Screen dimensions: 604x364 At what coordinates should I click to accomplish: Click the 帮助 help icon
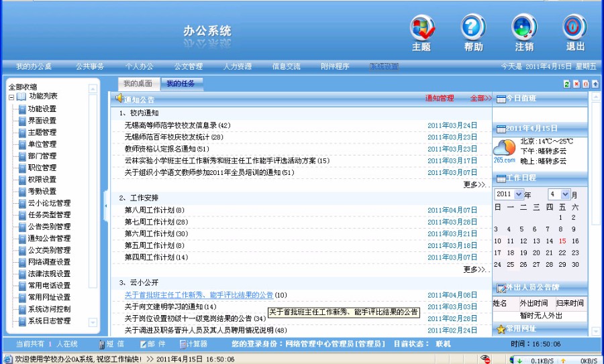(473, 27)
